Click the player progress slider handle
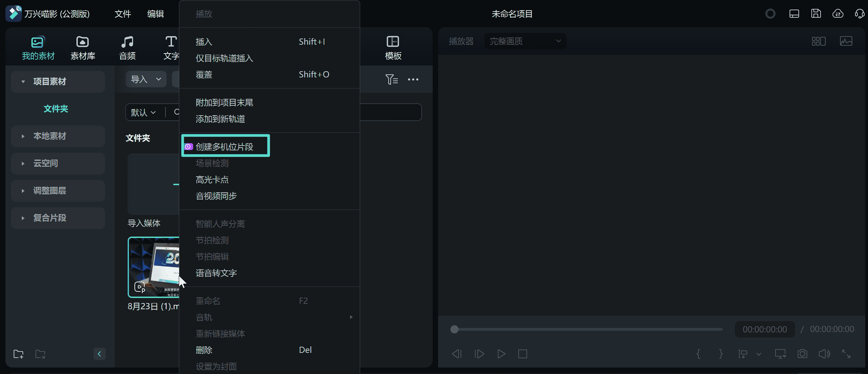Viewport: 868px width, 374px height. pos(454,329)
